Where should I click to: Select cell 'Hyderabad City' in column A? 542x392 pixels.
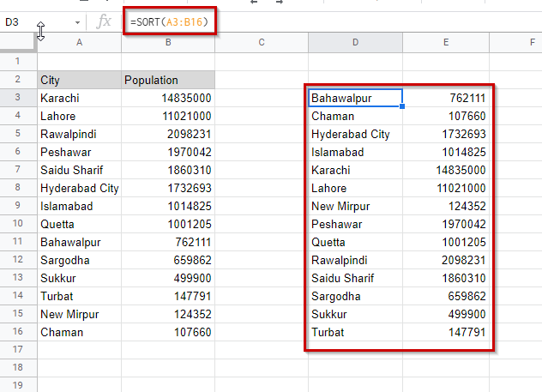79,188
